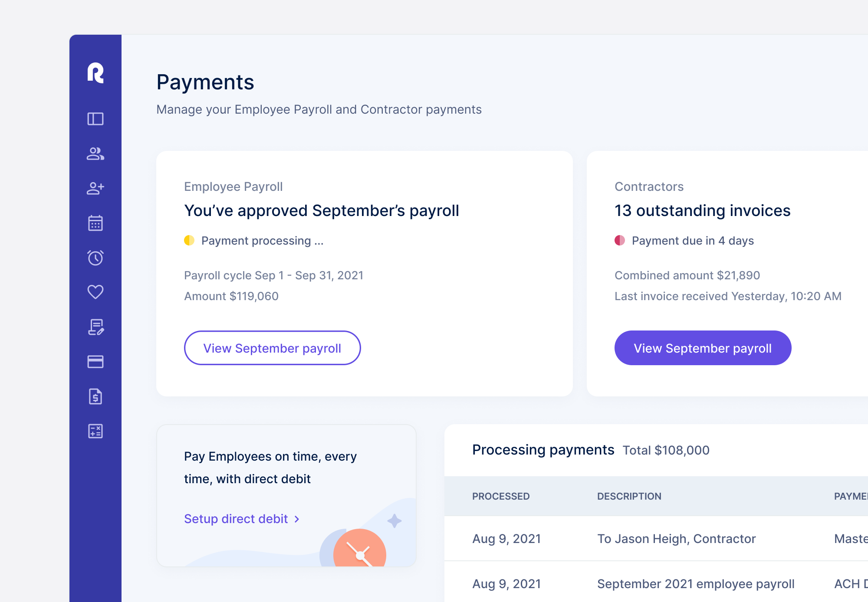Click the red payment due status dot
The height and width of the screenshot is (602, 868).
tap(620, 240)
